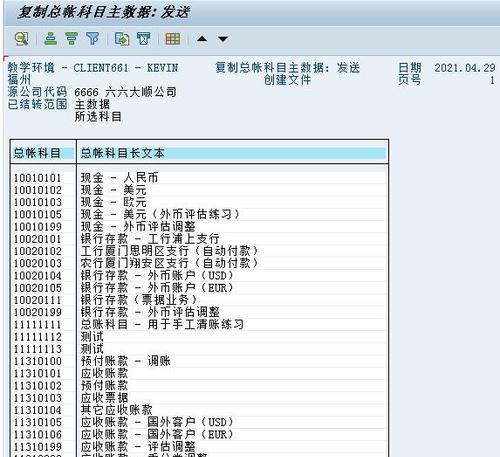Click the Details magnifier icon

coord(22,39)
